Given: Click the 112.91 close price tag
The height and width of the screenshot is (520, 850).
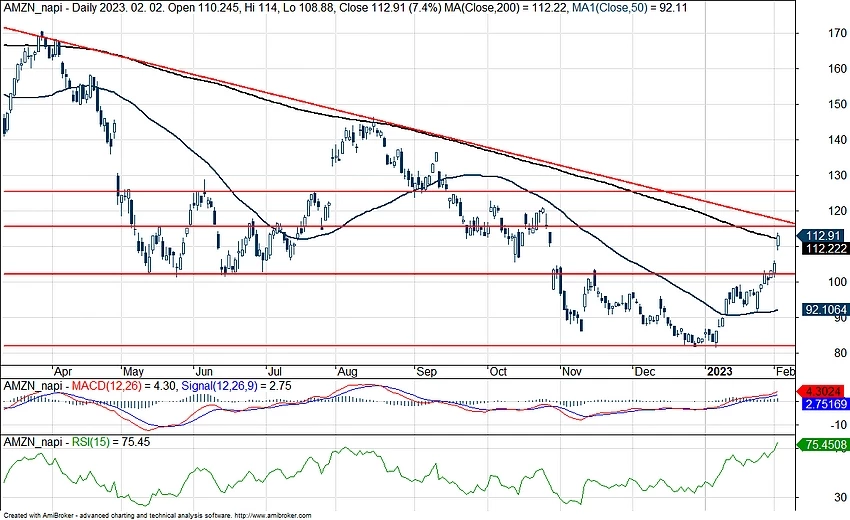Looking at the screenshot, I should click(822, 236).
